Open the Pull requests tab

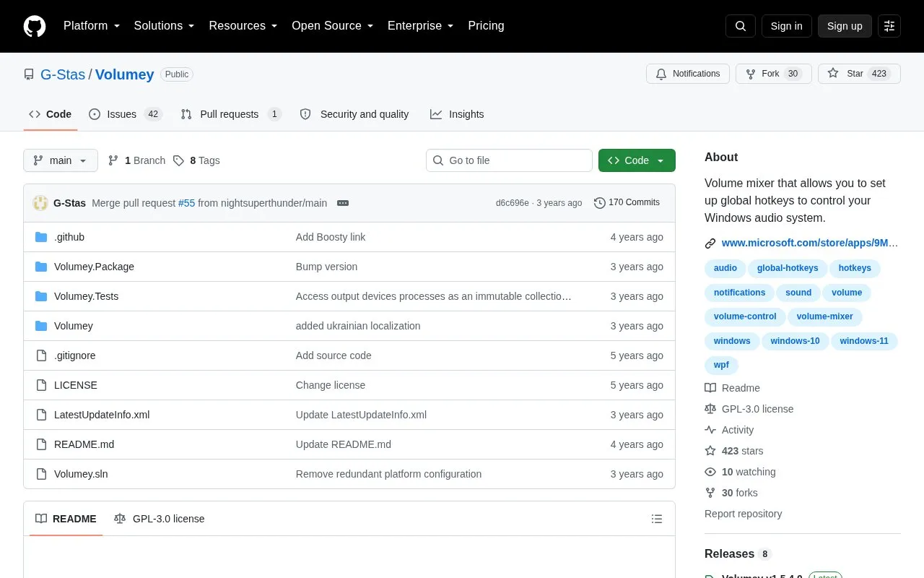tap(231, 114)
